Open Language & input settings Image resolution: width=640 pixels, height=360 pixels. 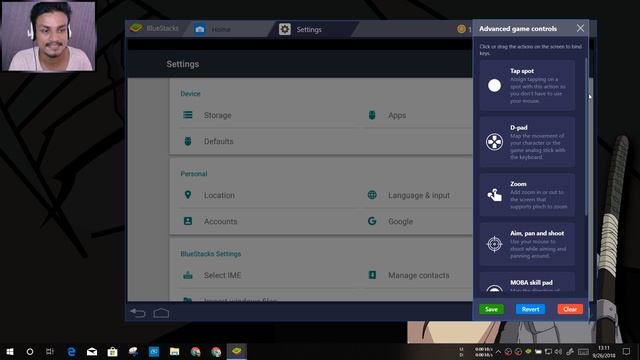click(418, 195)
